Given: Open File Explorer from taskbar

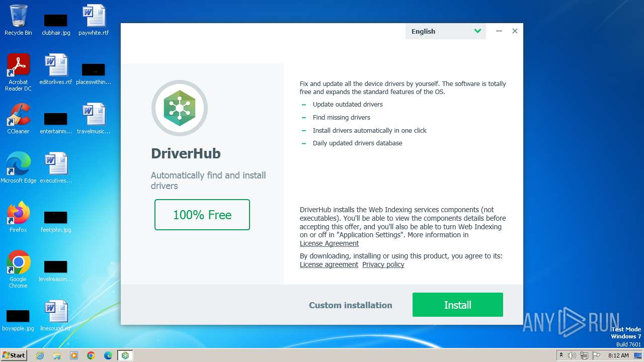Looking at the screenshot, I should pos(57,355).
